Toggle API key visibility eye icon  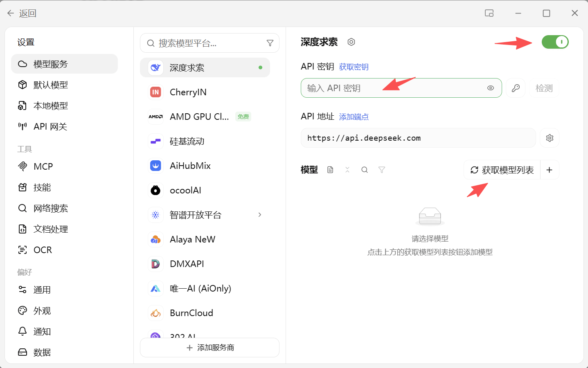coord(491,88)
